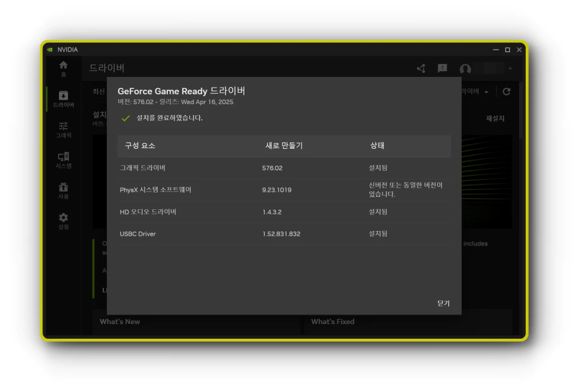This screenshot has width=579, height=392.
Task: Click the 닫기 close button in dialog
Action: 443,303
